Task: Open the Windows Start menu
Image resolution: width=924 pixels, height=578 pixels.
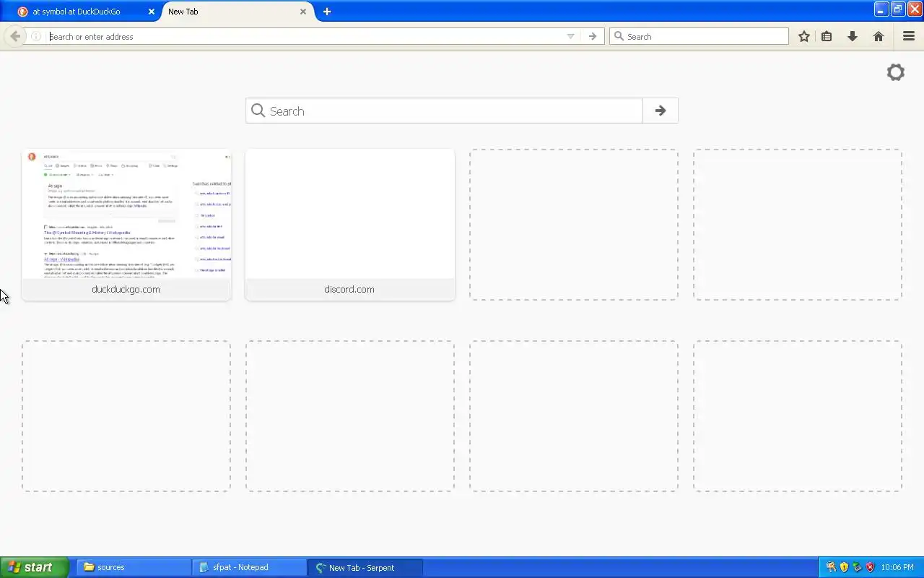Action: [34, 567]
